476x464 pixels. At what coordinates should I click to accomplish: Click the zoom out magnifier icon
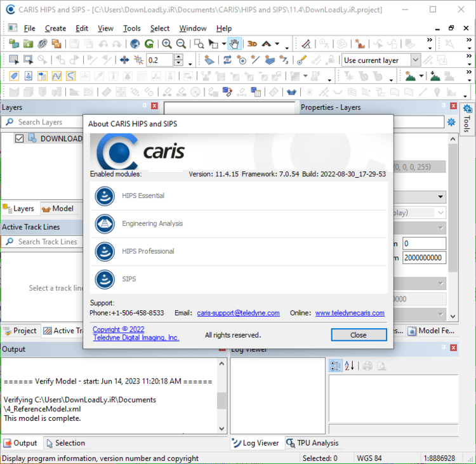182,44
